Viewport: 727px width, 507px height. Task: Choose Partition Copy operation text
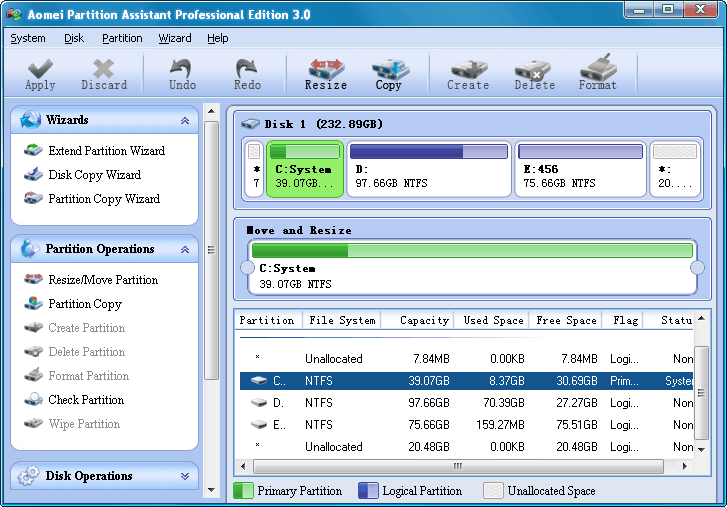[x=85, y=304]
